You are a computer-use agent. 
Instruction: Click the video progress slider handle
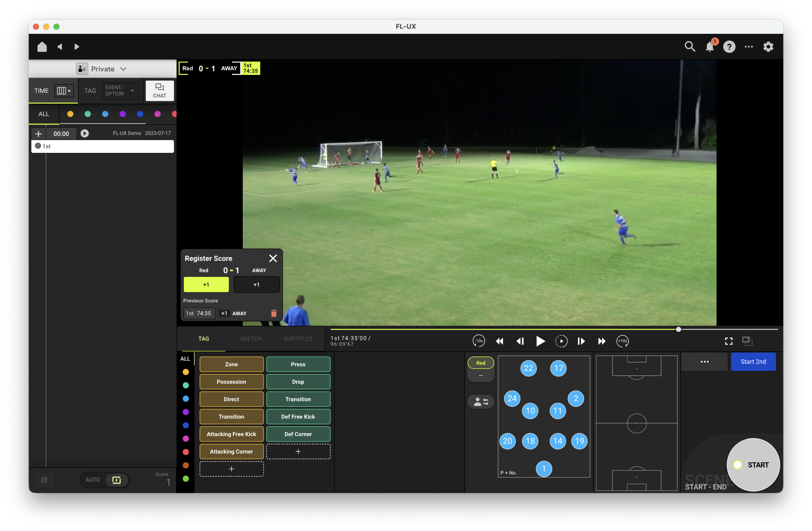coord(678,329)
